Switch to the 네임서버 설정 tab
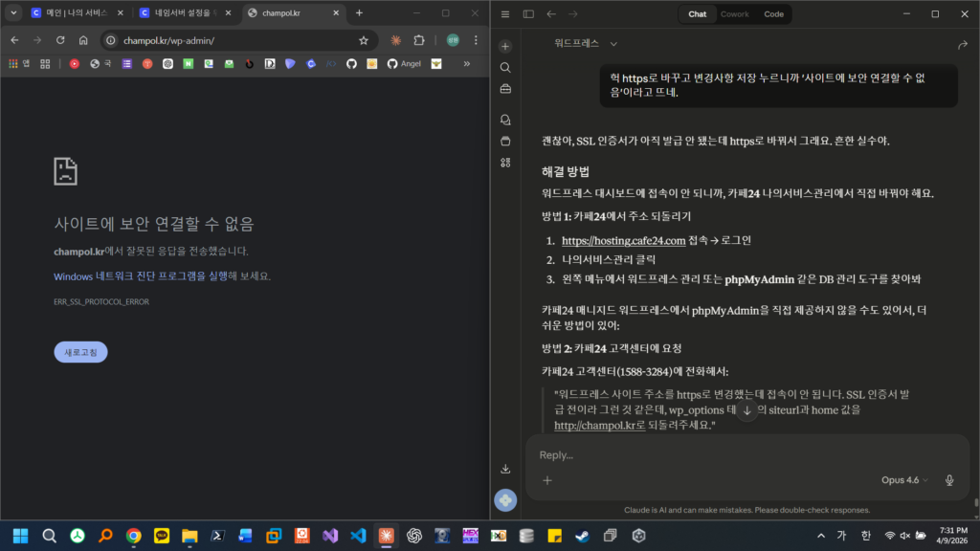This screenshot has width=980, height=551. click(185, 12)
